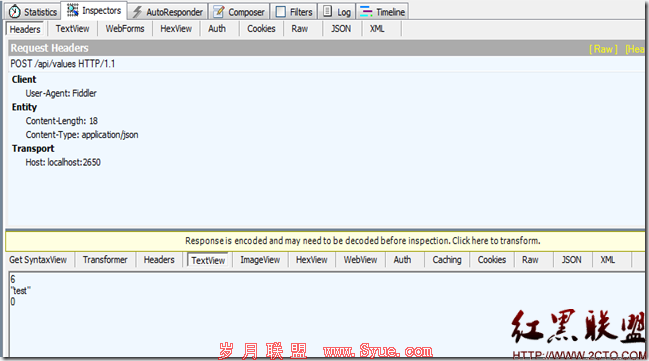Click the Statistics clock icon

14,12
